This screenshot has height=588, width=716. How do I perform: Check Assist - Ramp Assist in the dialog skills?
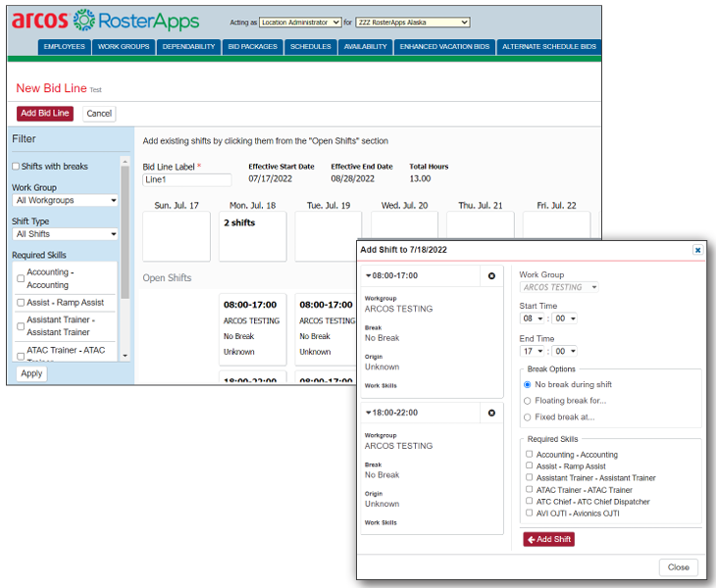[529, 465]
